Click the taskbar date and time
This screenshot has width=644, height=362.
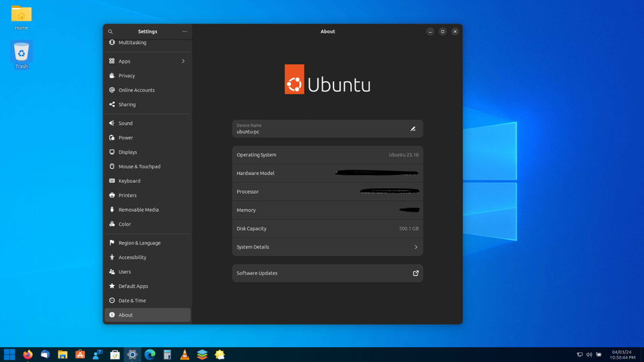[x=622, y=355]
